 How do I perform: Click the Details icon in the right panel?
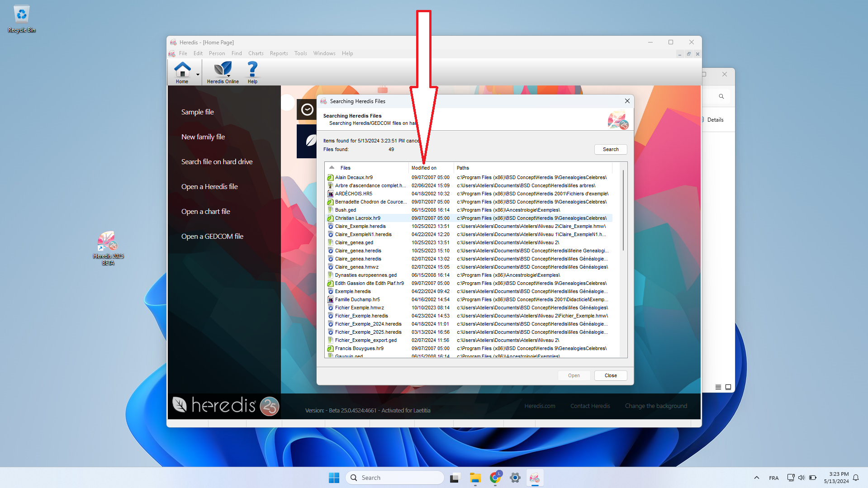pyautogui.click(x=702, y=119)
